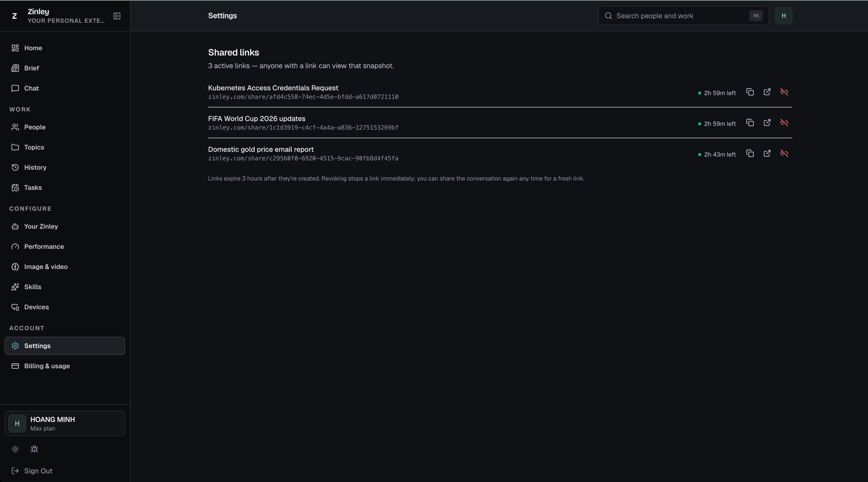Toggle light theme sun icon

(15, 449)
